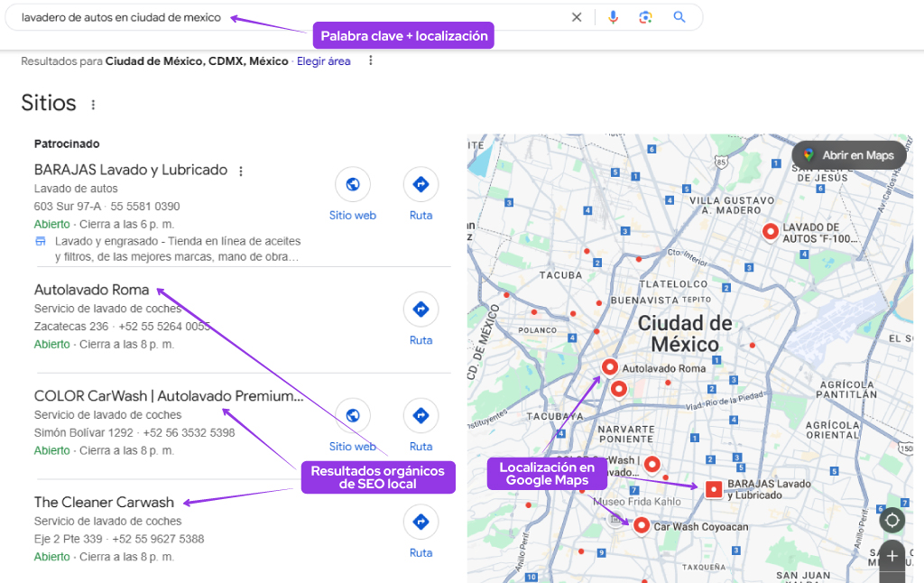Click the 'Abrir en Maps' button

[849, 155]
